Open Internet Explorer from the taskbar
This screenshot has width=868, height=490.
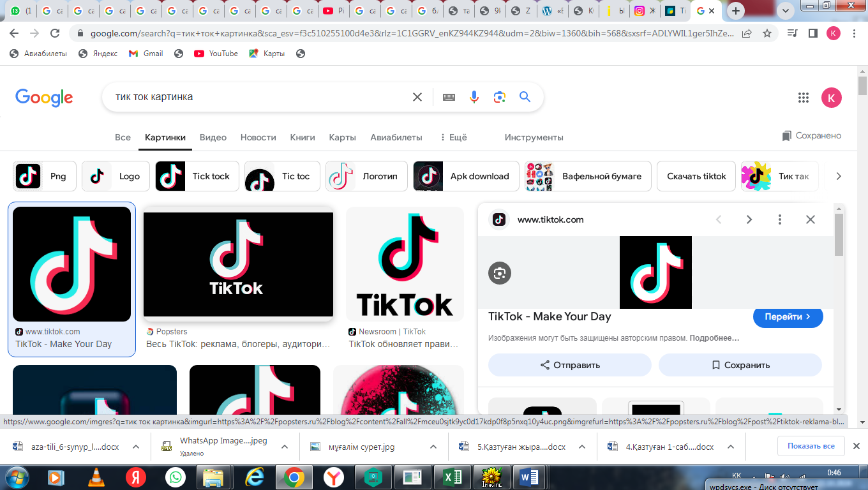pos(254,477)
